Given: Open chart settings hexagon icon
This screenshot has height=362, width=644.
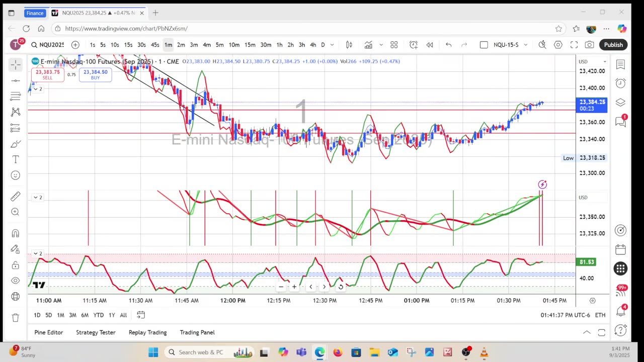Looking at the screenshot, I should click(558, 45).
